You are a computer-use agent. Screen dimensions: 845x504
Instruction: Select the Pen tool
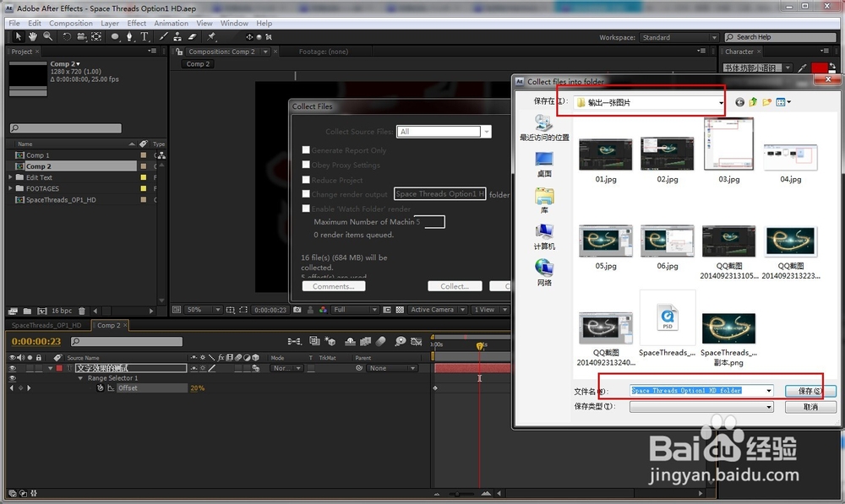(x=129, y=36)
